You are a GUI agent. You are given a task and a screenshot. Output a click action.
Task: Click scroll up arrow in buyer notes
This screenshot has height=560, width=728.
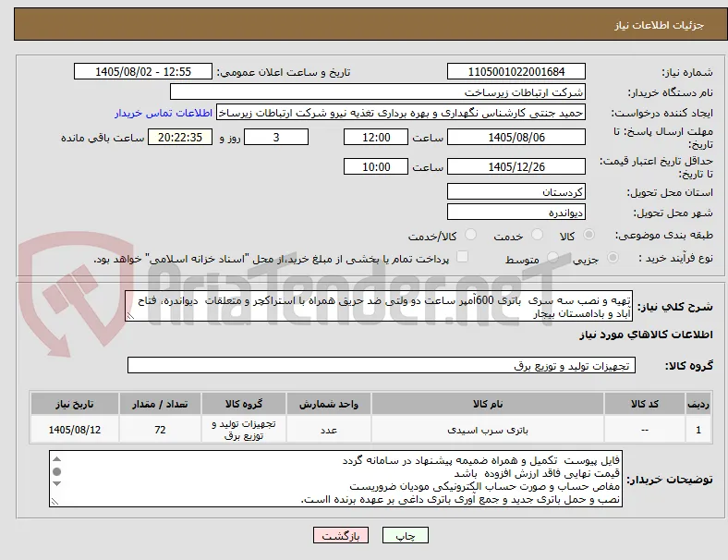coord(56,459)
